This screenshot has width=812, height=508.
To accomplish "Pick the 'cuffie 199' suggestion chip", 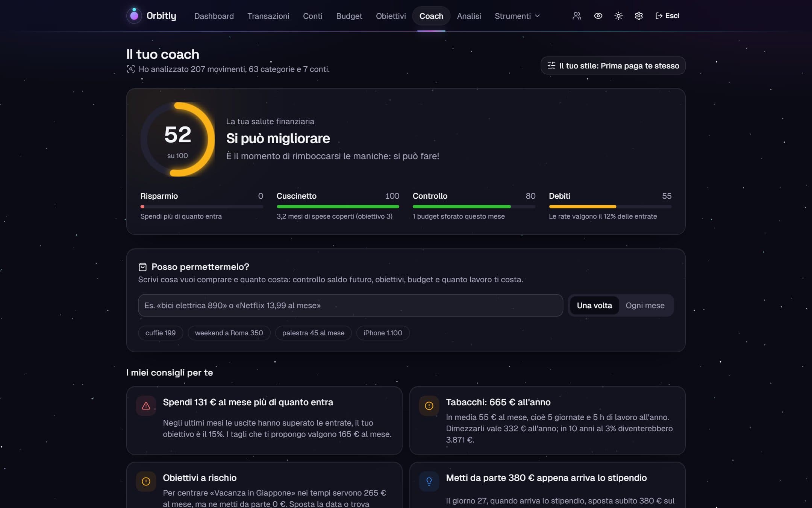I will coord(161,333).
